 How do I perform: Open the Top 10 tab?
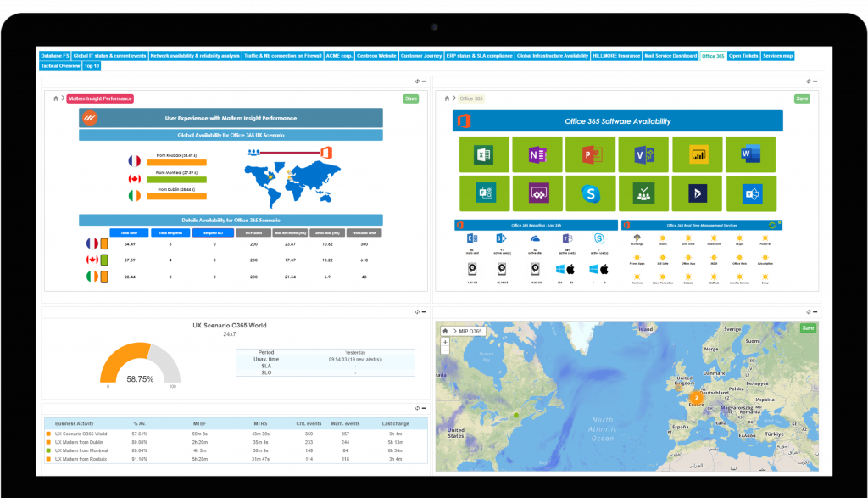[92, 66]
